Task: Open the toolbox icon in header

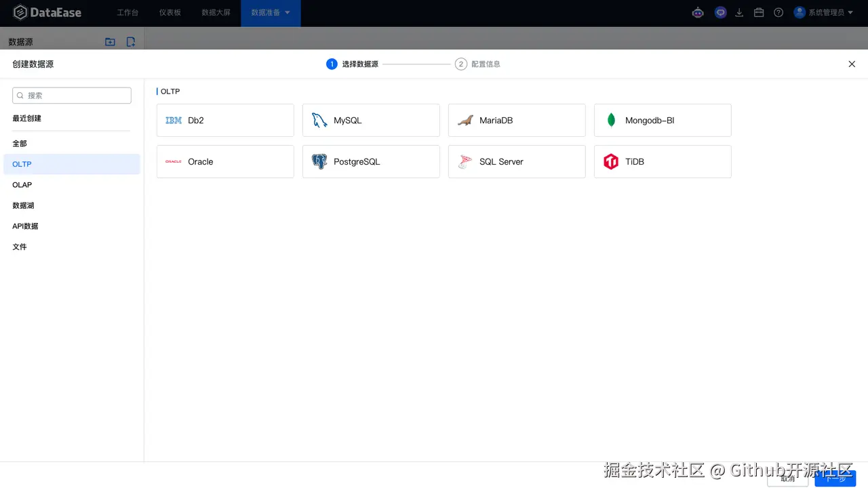Action: pyautogui.click(x=759, y=12)
